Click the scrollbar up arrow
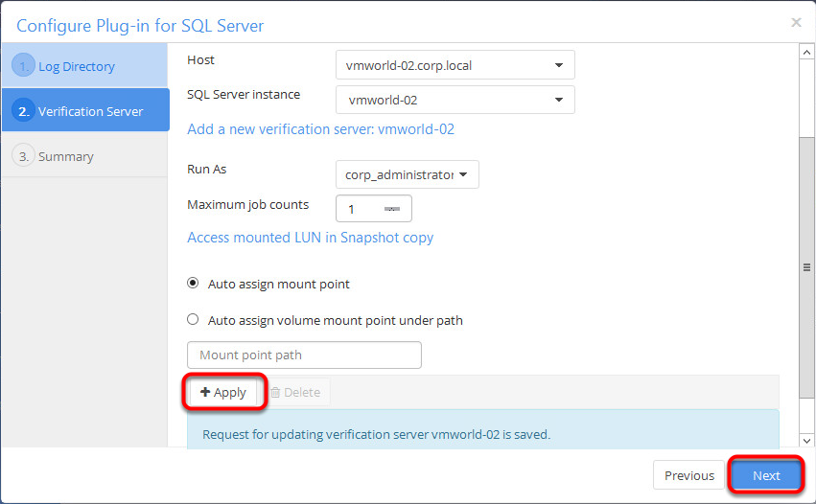This screenshot has height=504, width=816. tap(805, 53)
